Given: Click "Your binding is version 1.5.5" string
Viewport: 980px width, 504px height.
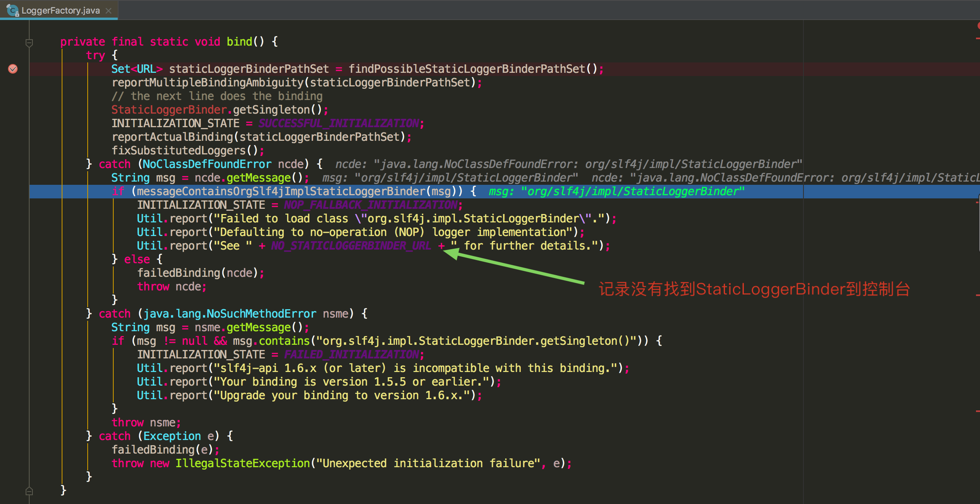Looking at the screenshot, I should click(x=351, y=382).
